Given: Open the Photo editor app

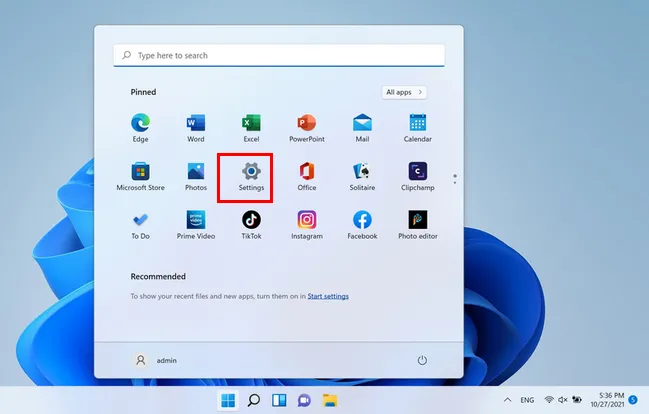Looking at the screenshot, I should [418, 225].
